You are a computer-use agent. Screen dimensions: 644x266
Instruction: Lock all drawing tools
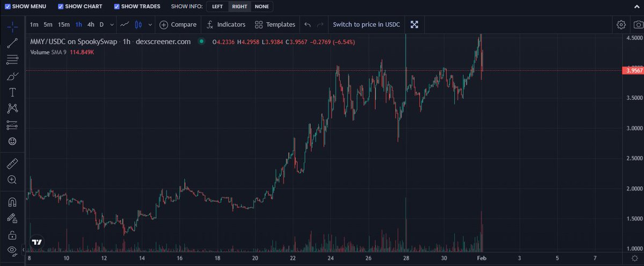point(12,235)
